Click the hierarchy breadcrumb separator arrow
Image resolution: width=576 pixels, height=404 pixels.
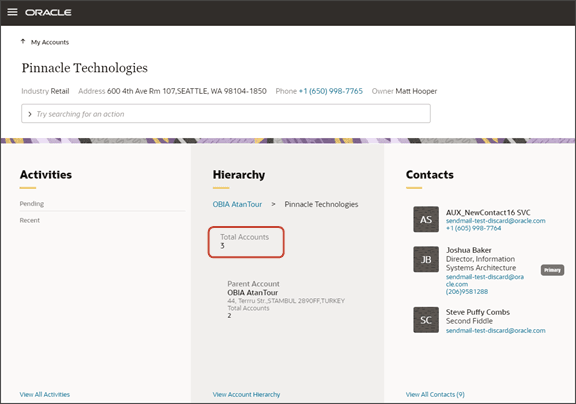pos(273,204)
